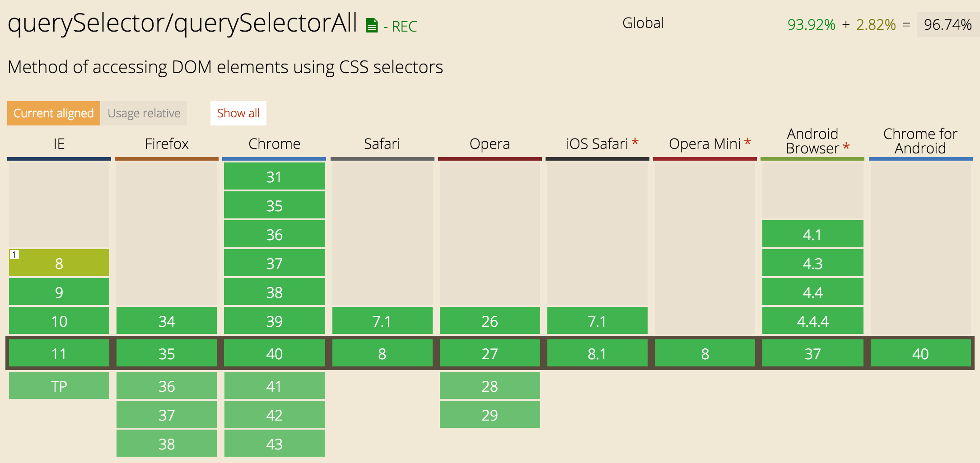Click the Opera 29 version cell
The image size is (980, 463).
[490, 414]
